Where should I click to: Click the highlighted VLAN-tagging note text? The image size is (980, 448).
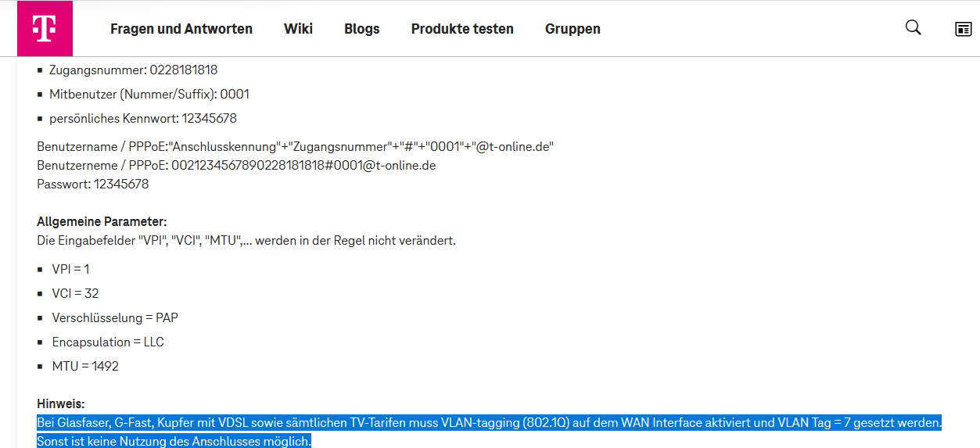point(489,423)
